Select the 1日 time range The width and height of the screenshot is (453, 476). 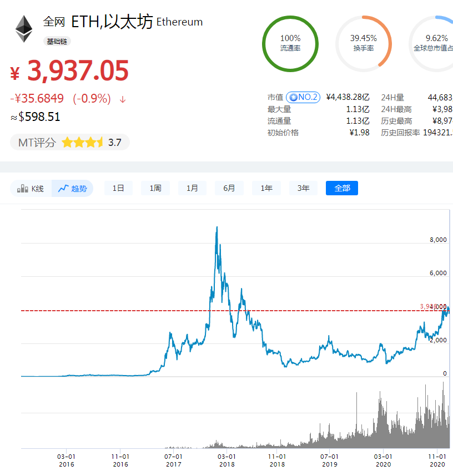[118, 188]
